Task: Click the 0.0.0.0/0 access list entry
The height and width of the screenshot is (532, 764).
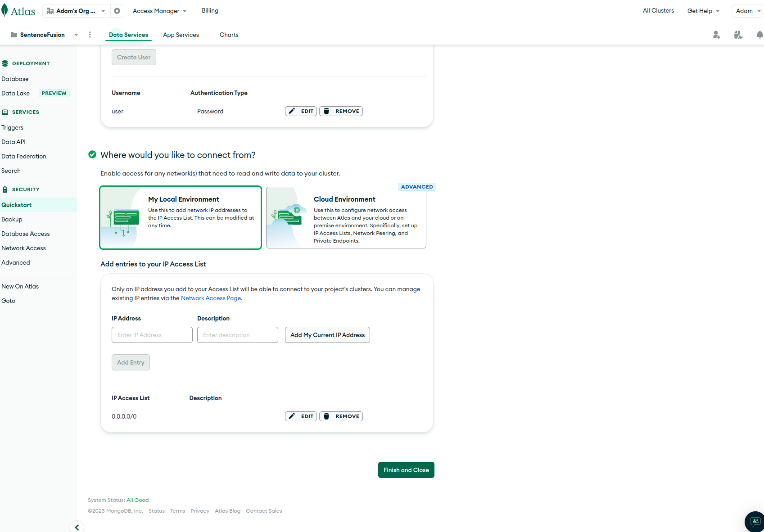Action: click(x=124, y=416)
